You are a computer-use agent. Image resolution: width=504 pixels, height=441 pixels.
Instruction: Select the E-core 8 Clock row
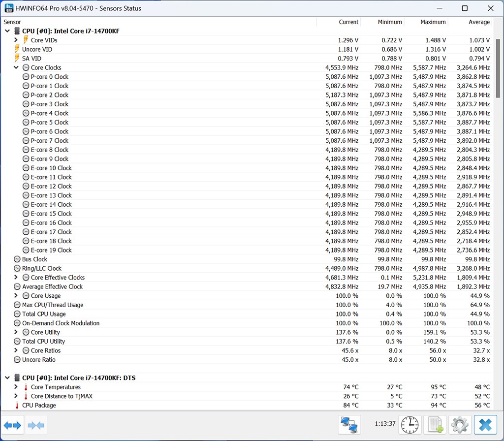(247, 150)
